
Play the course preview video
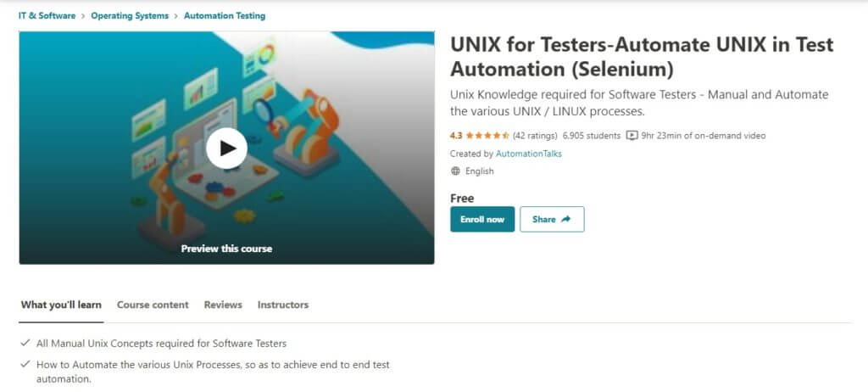[x=226, y=148]
